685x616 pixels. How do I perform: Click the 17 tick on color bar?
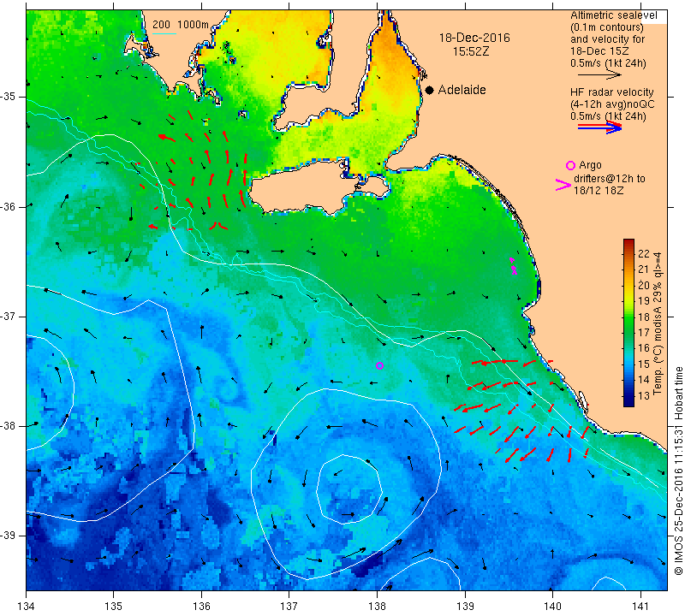click(x=644, y=332)
